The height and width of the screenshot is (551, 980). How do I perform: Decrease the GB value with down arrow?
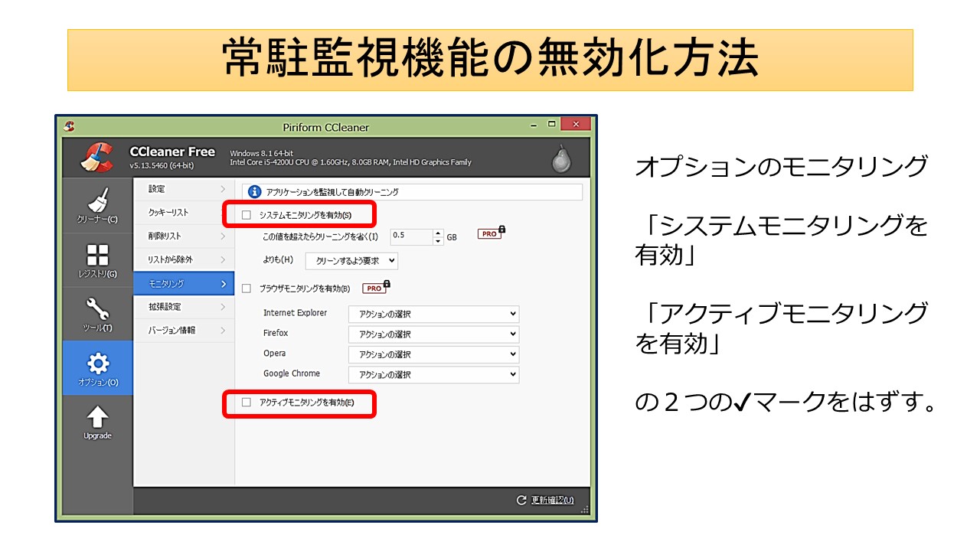pyautogui.click(x=438, y=241)
